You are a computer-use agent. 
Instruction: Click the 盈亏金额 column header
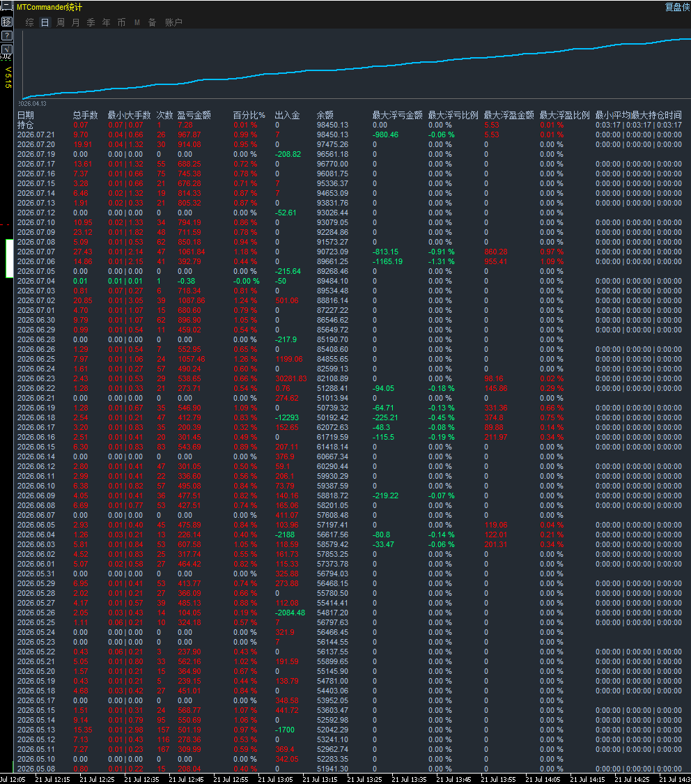194,115
